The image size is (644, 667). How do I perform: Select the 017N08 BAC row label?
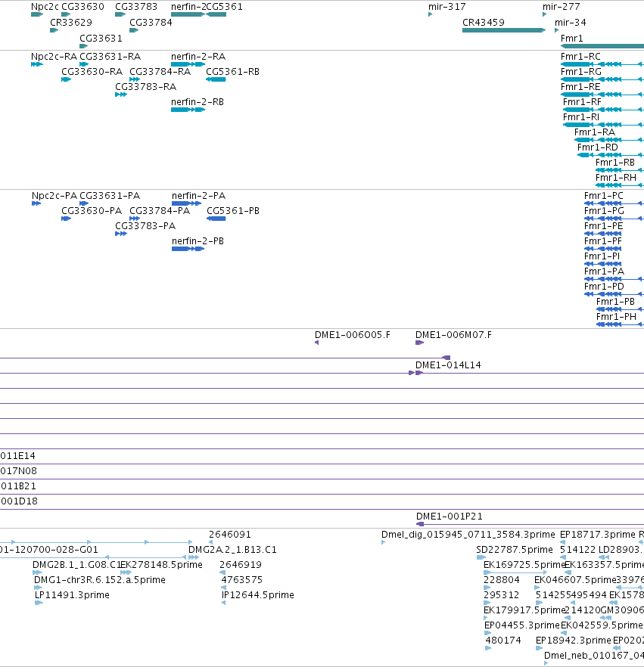coord(18,471)
